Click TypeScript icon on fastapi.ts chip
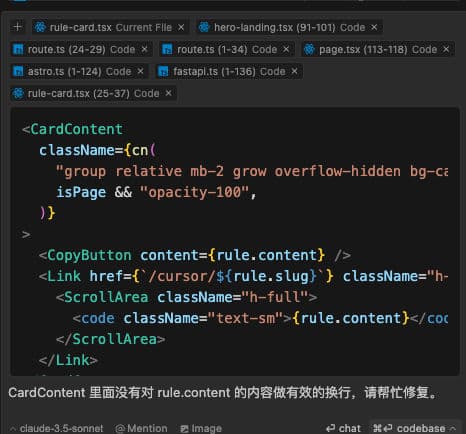466x434 pixels. [x=163, y=71]
